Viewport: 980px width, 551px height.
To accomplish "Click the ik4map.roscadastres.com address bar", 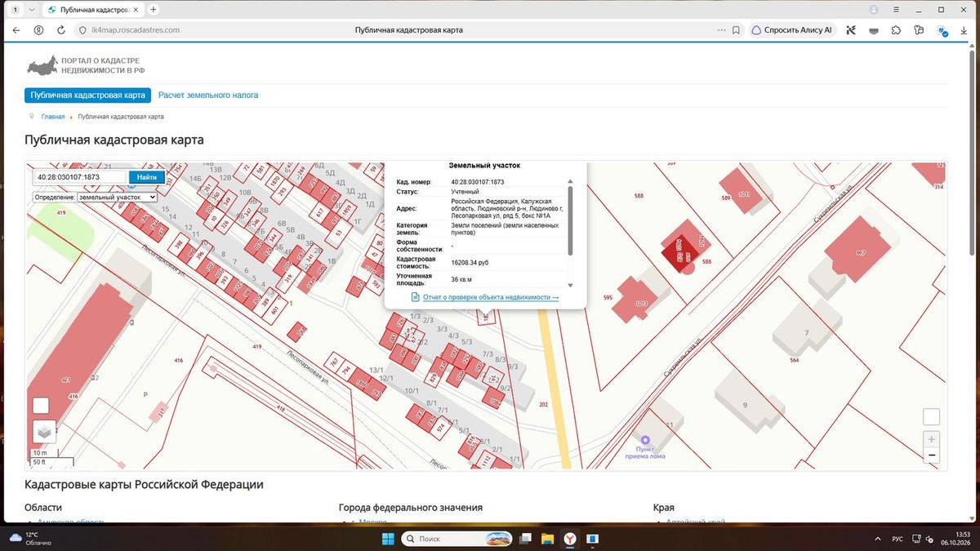I will [136, 30].
